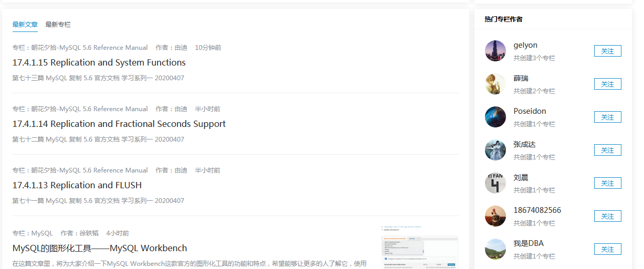The width and height of the screenshot is (644, 269).
Task: Open the 18674082566 author name
Action: coord(537,210)
